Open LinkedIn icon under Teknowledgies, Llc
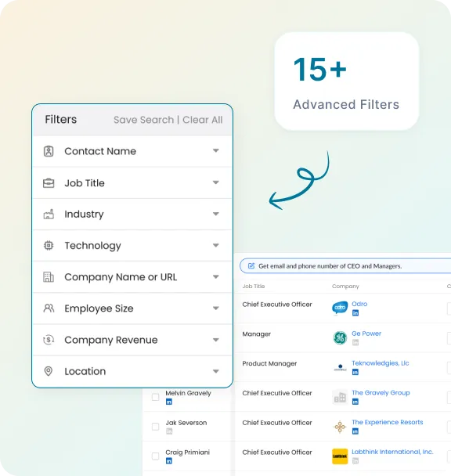This screenshot has width=451, height=476. pos(355,372)
